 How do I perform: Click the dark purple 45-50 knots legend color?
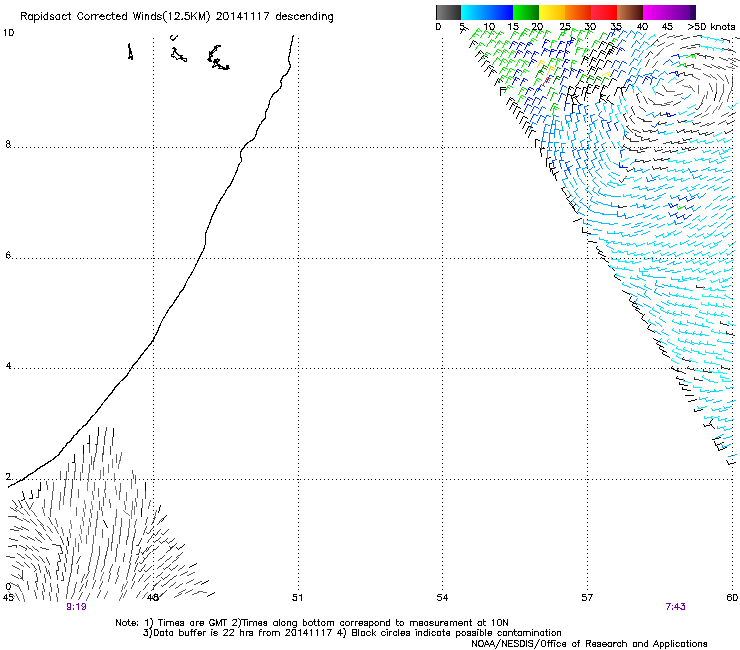click(x=682, y=12)
